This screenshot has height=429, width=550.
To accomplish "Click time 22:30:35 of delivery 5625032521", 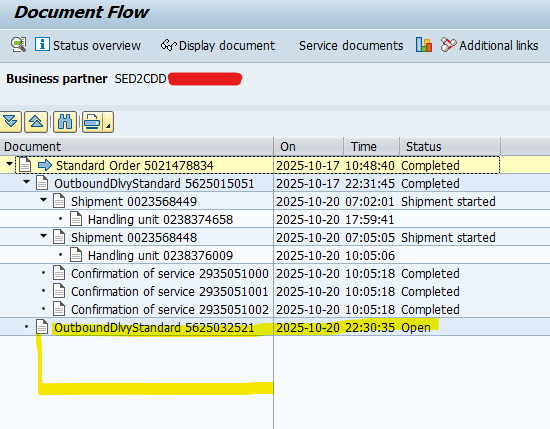I will 370,327.
